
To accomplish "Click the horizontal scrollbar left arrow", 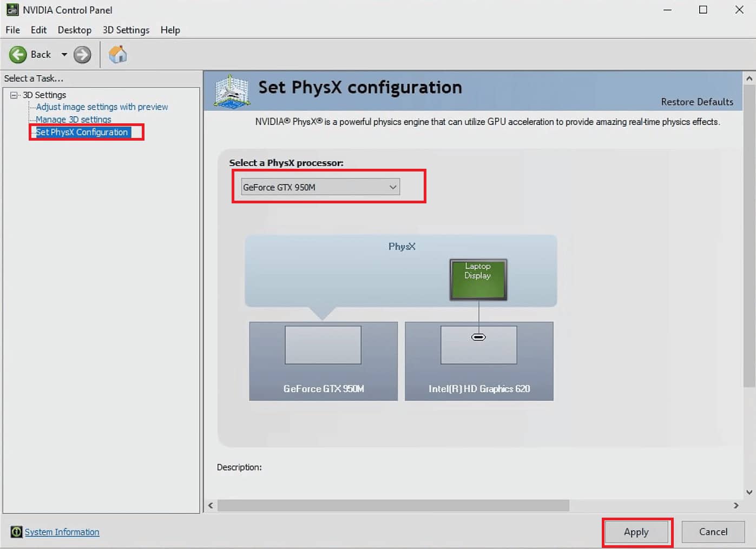I will point(211,505).
